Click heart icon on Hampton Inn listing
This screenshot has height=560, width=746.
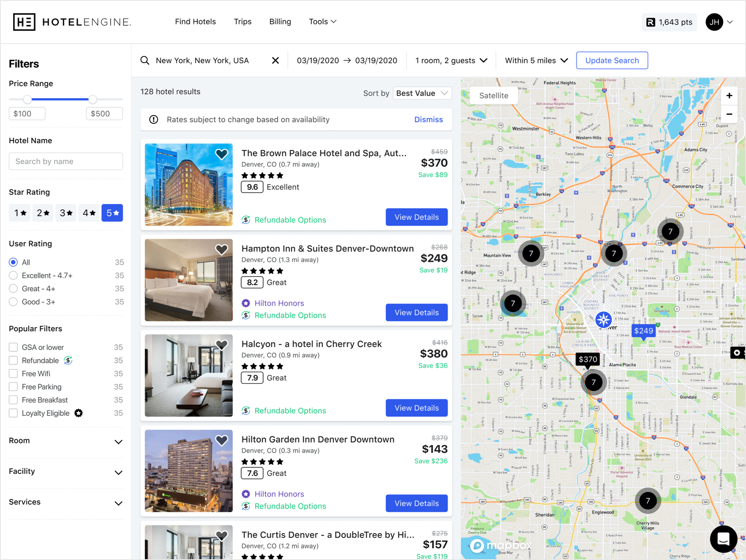coord(222,249)
